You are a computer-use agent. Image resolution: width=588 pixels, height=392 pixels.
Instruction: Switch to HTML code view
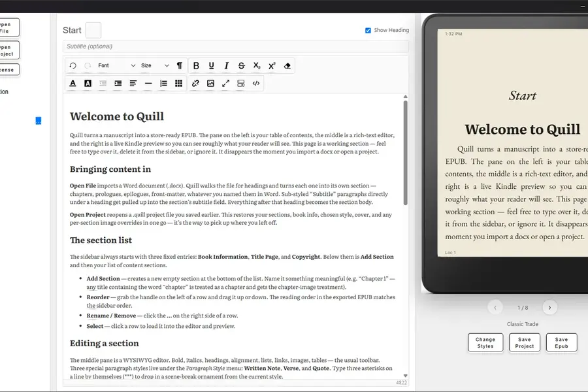(256, 83)
